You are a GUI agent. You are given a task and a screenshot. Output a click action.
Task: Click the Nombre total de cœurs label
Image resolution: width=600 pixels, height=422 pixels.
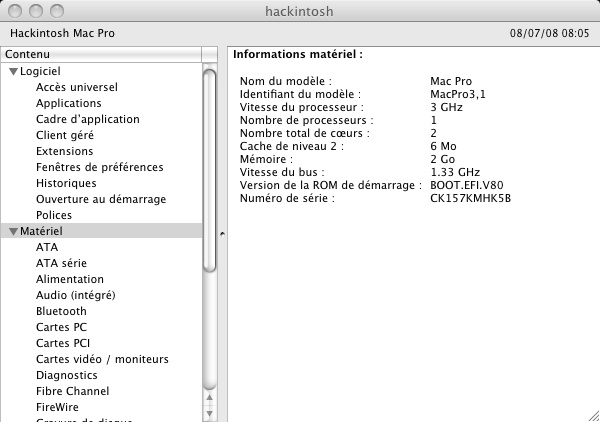tap(305, 133)
